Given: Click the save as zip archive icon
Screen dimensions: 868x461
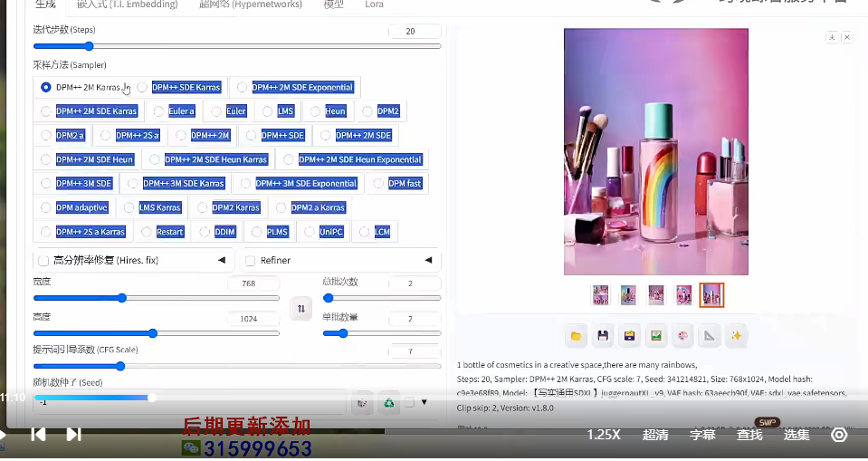Looking at the screenshot, I should point(629,336).
